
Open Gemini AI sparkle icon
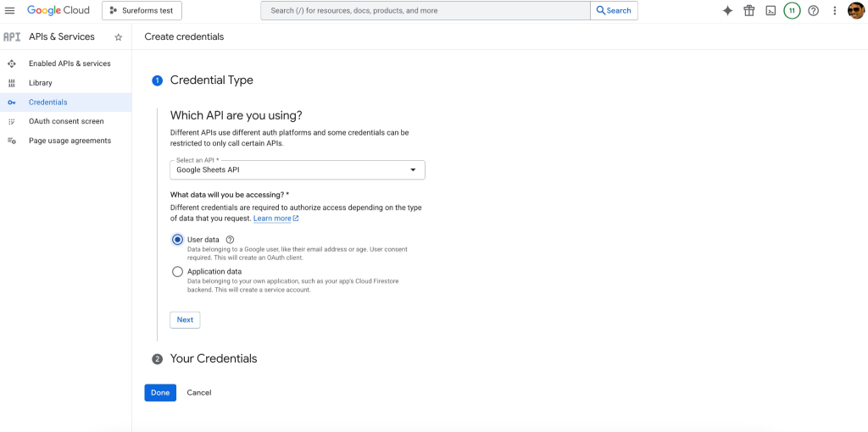point(728,10)
